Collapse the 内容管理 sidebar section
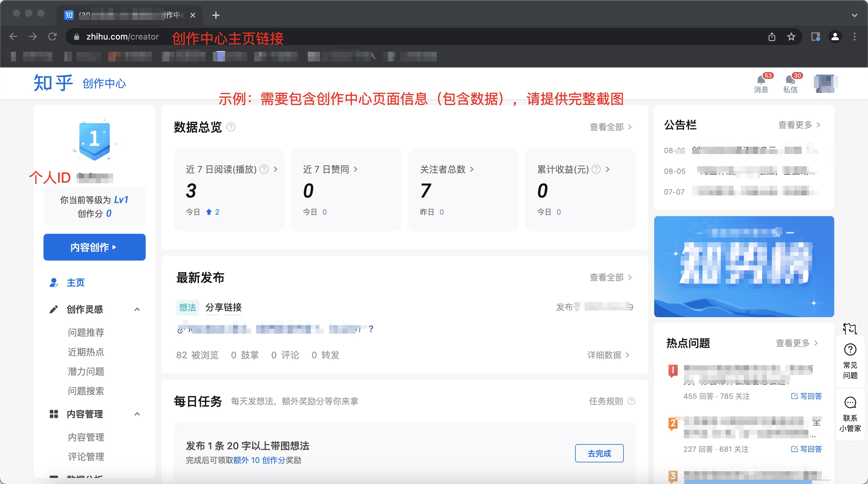The height and width of the screenshot is (484, 868). pos(137,414)
